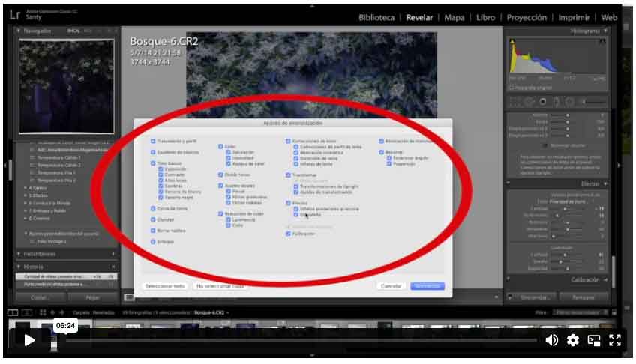This screenshot has width=636, height=364.
Task: Collapse left panel with side arrow
Action: 4,166
